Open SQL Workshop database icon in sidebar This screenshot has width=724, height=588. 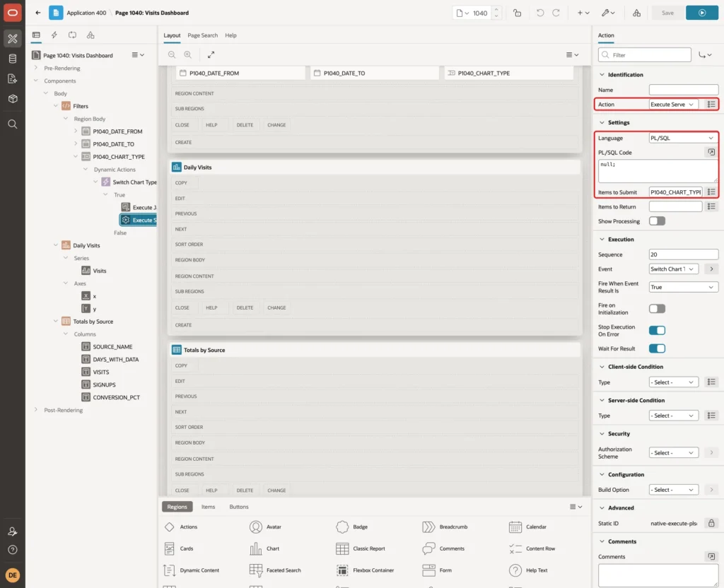pyautogui.click(x=13, y=59)
